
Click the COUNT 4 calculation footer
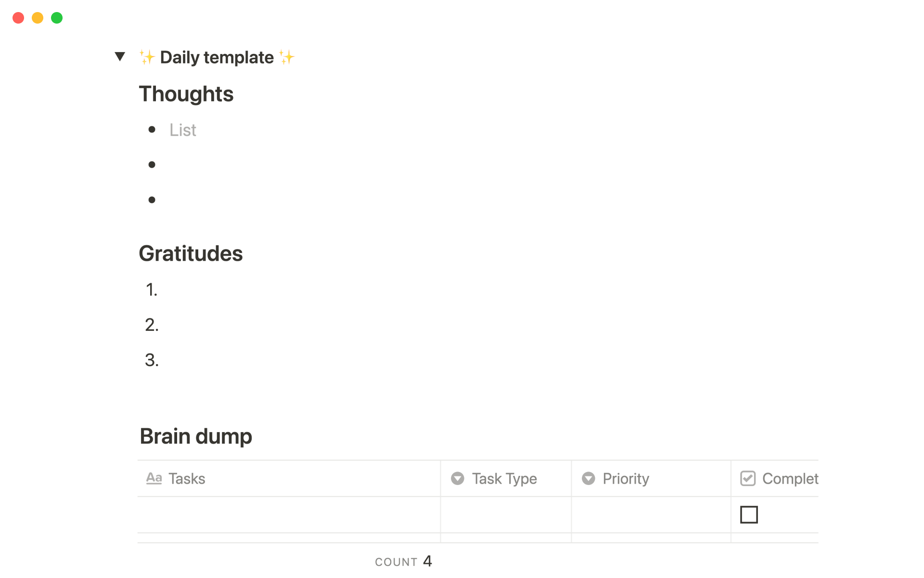point(403,562)
